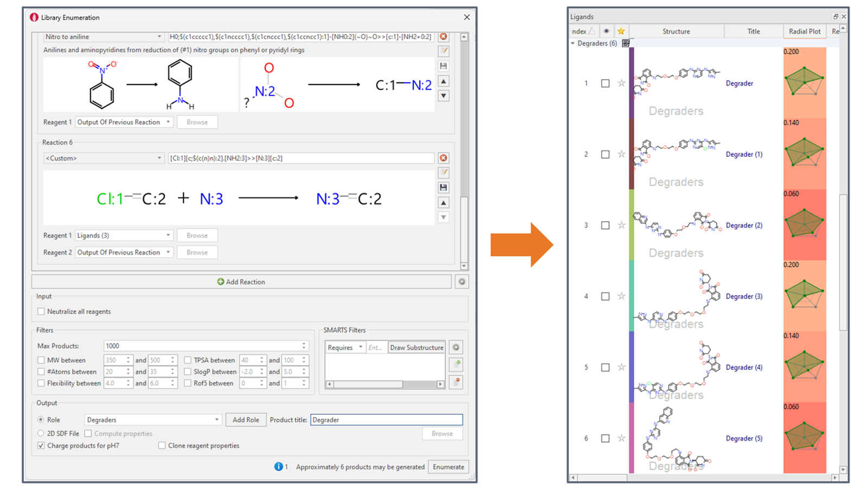This screenshot has height=488, width=868.
Task: Star the Degrader (2) ligand row
Action: click(621, 226)
